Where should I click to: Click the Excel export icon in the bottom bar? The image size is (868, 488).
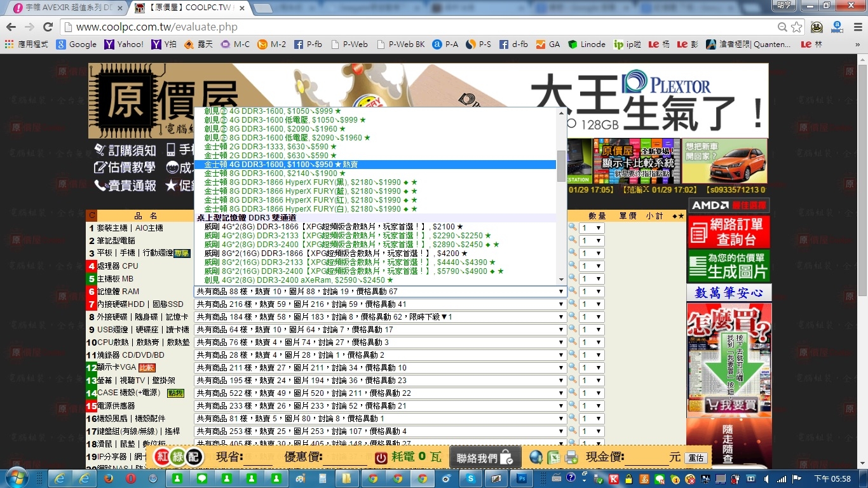tap(554, 457)
